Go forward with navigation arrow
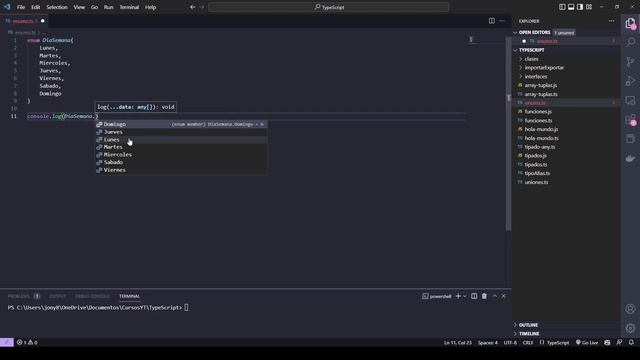This screenshot has height=360, width=640. click(202, 7)
